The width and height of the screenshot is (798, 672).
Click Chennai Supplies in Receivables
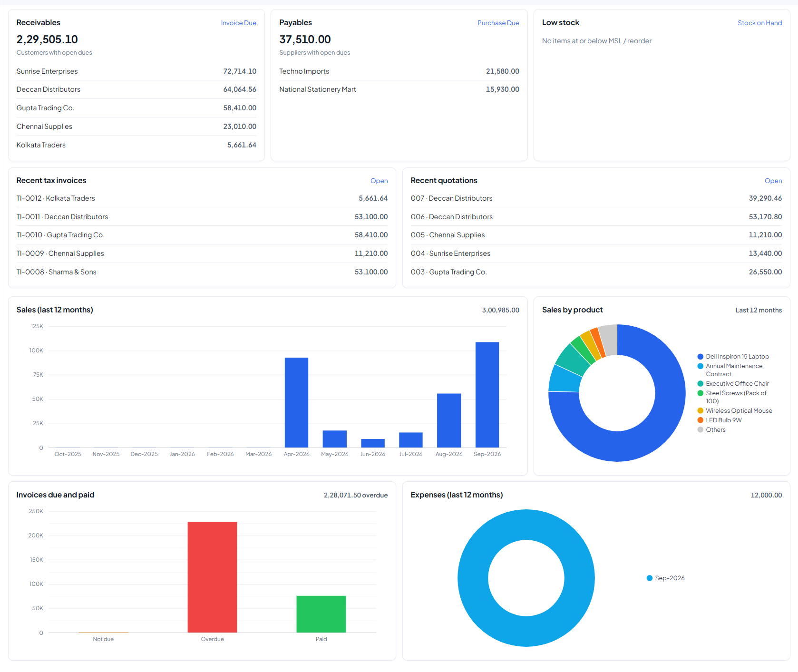44,127
